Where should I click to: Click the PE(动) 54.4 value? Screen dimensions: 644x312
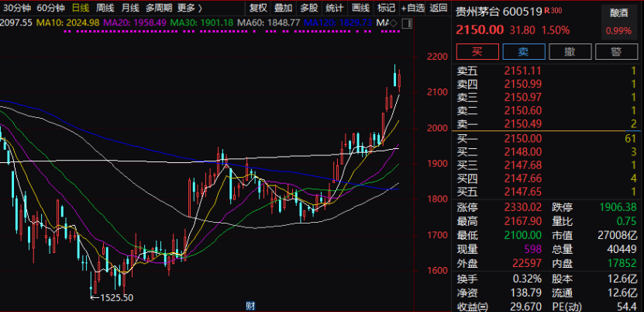[x=628, y=307]
